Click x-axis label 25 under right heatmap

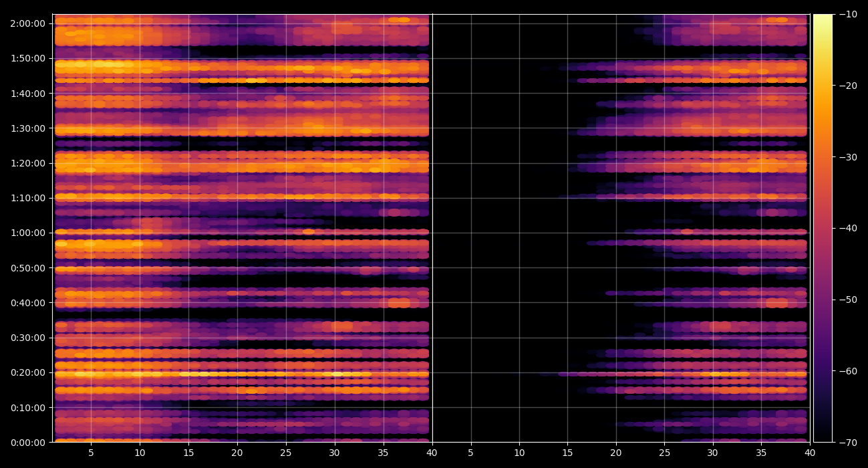pyautogui.click(x=664, y=453)
